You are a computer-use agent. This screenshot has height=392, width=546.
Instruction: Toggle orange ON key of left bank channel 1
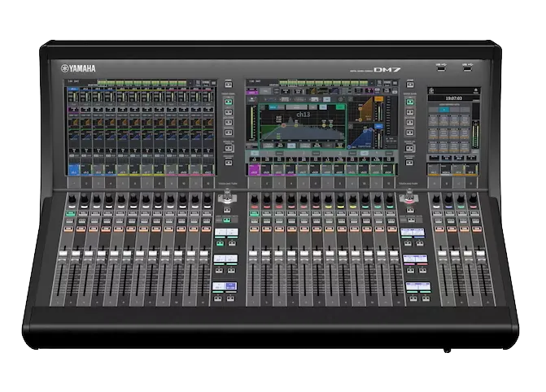click(68, 229)
